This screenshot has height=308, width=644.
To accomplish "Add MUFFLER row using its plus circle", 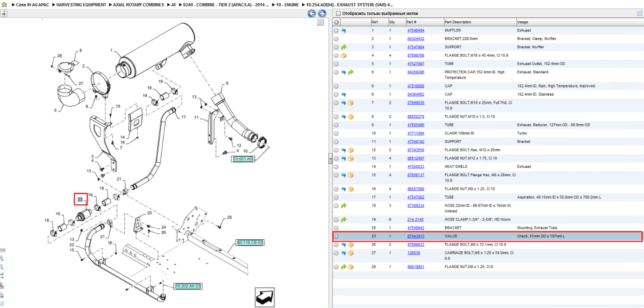I will click(336, 30).
